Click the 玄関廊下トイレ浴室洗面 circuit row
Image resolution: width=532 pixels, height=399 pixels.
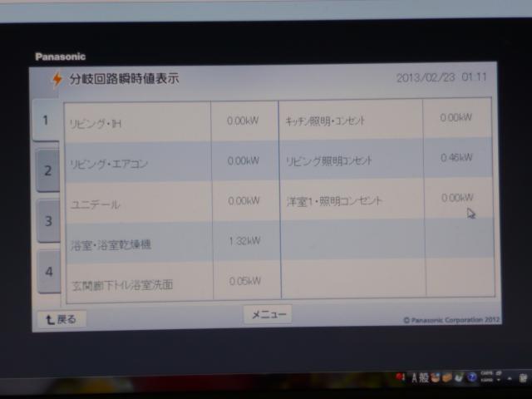pyautogui.click(x=138, y=284)
